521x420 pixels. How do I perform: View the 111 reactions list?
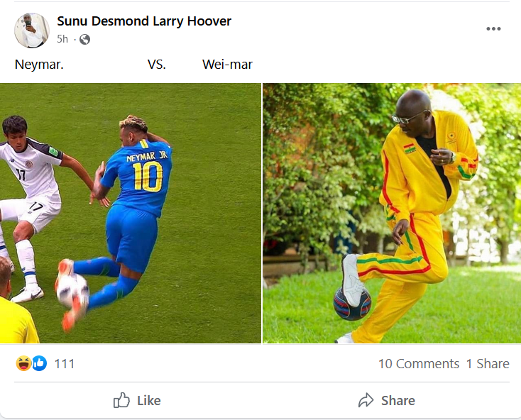coord(65,363)
